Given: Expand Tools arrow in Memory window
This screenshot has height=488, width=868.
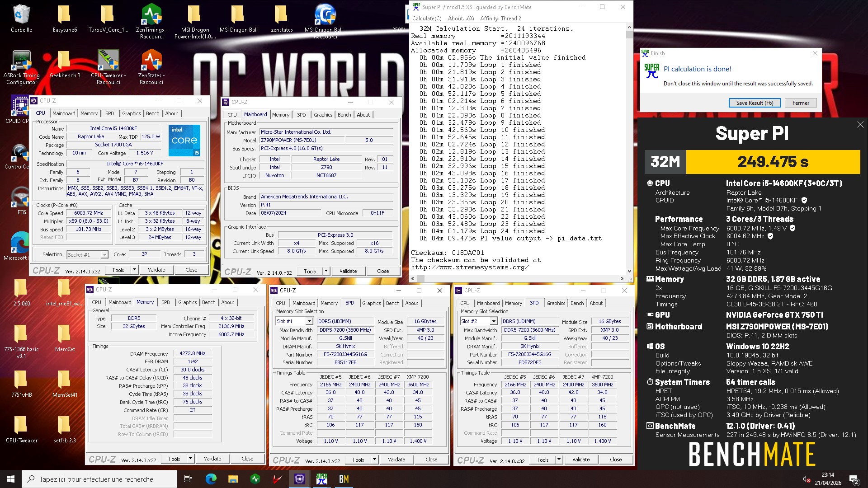Looking at the screenshot, I should click(190, 459).
